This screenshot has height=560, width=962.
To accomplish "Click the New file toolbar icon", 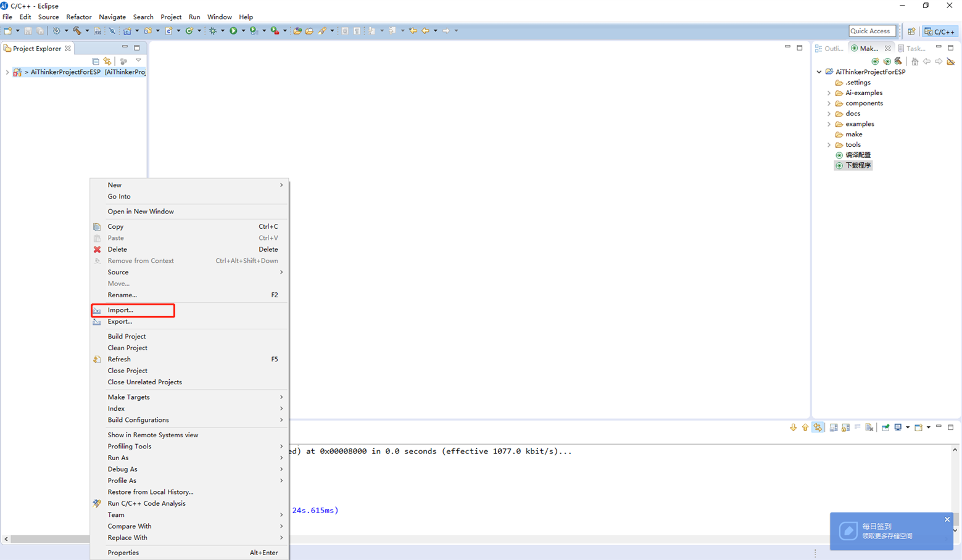I will [7, 30].
